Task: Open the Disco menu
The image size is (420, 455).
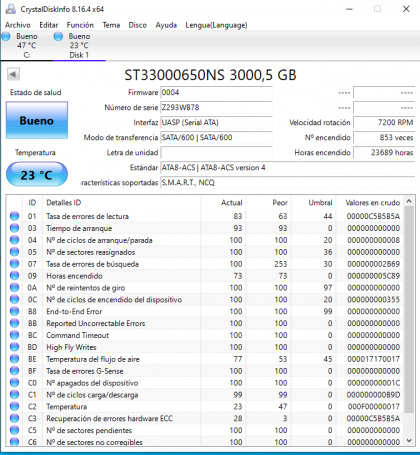Action: (x=138, y=25)
